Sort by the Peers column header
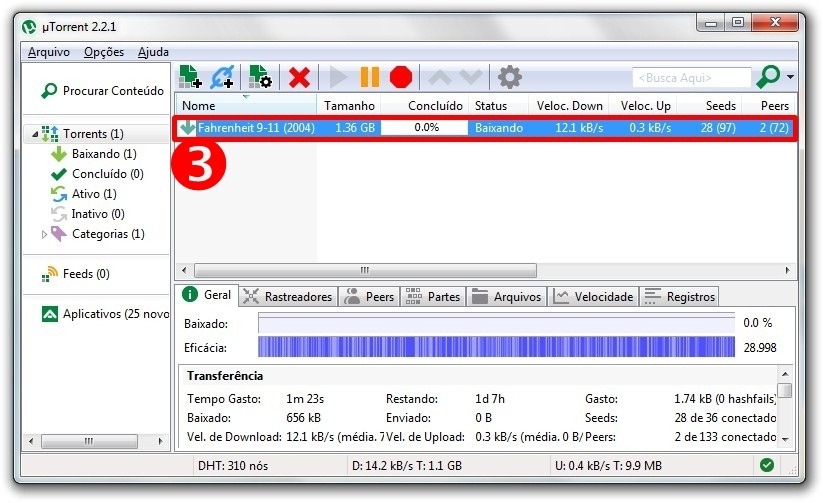The image size is (823, 503). coord(770,106)
